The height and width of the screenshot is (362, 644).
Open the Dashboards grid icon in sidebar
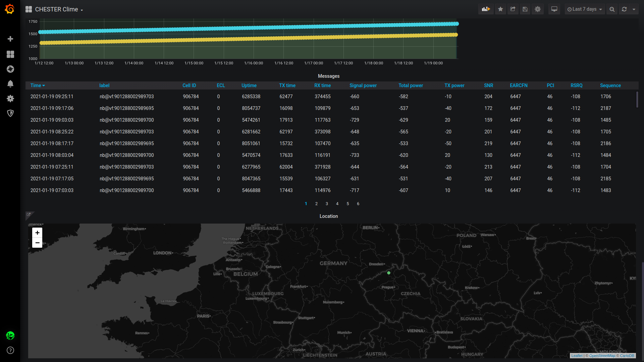(10, 54)
